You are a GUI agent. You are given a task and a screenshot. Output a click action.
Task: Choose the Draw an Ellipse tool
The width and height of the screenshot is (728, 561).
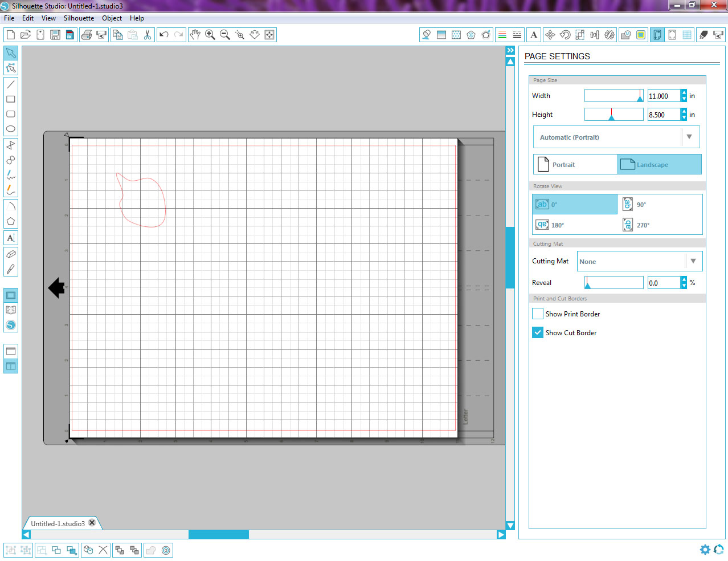point(11,129)
